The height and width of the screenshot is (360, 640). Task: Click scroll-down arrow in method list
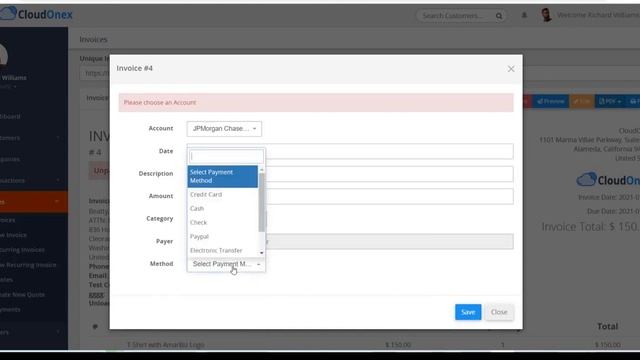(x=262, y=253)
